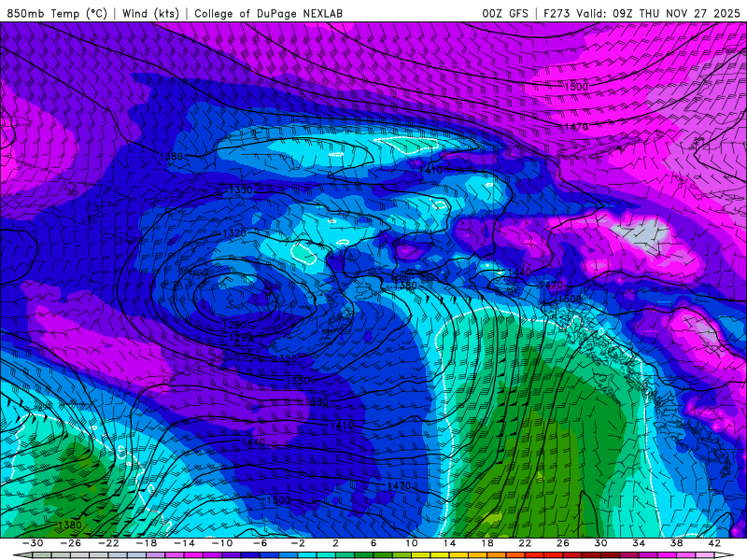Click the 30 tick label on the color scale
The width and height of the screenshot is (747, 560).
(x=600, y=543)
